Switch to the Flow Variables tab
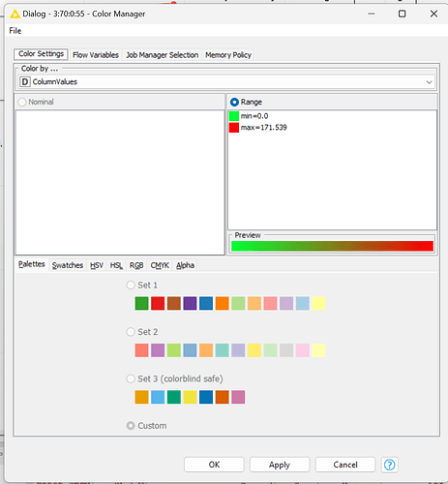The image size is (448, 484). 96,55
